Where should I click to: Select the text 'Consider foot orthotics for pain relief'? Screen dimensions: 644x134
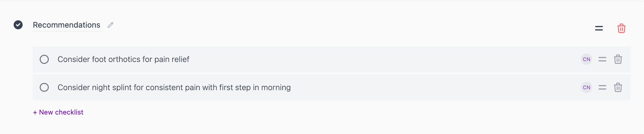[123, 59]
